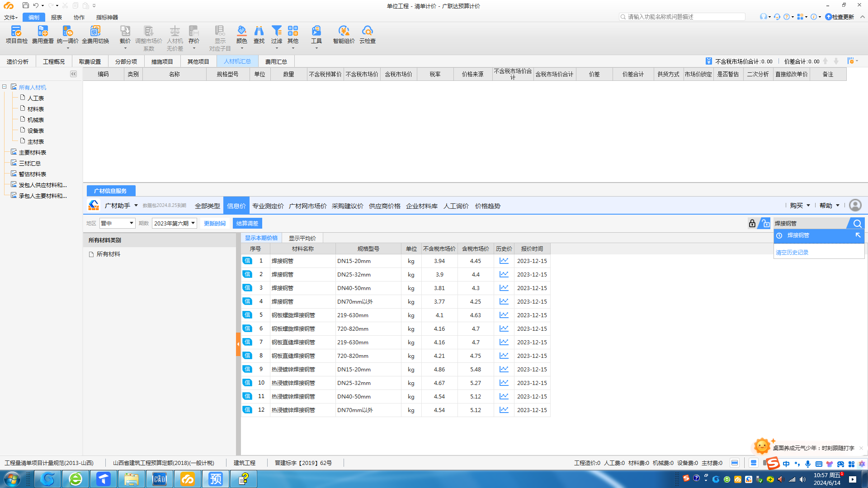Click the closed lock icon
This screenshot has height=488, width=868.
752,223
